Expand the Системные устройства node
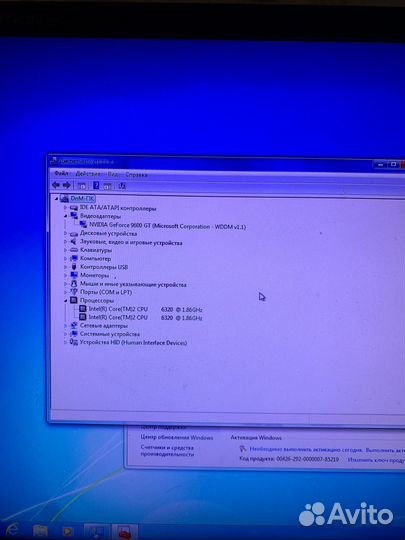The image size is (405, 540). pos(65,334)
